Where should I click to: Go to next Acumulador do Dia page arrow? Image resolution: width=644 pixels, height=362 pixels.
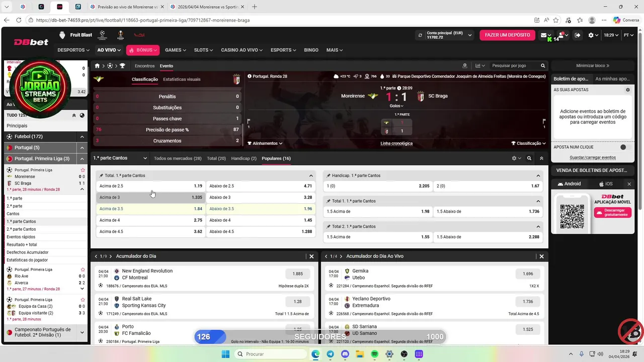111,256
